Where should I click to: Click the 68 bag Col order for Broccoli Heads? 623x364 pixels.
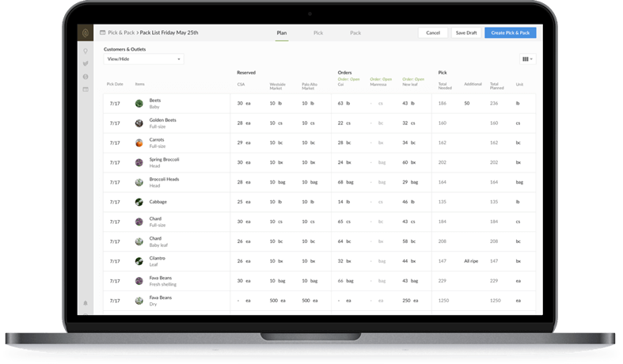346,183
